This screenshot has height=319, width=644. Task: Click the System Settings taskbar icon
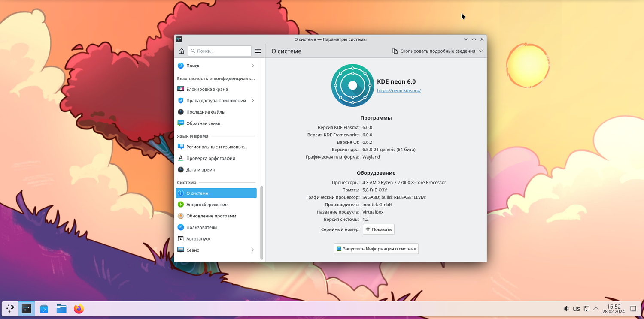[x=27, y=308]
